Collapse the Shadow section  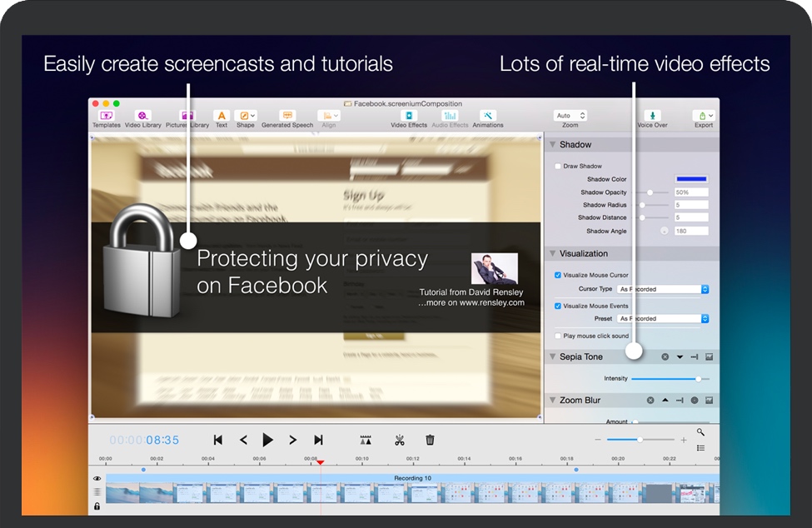point(553,145)
